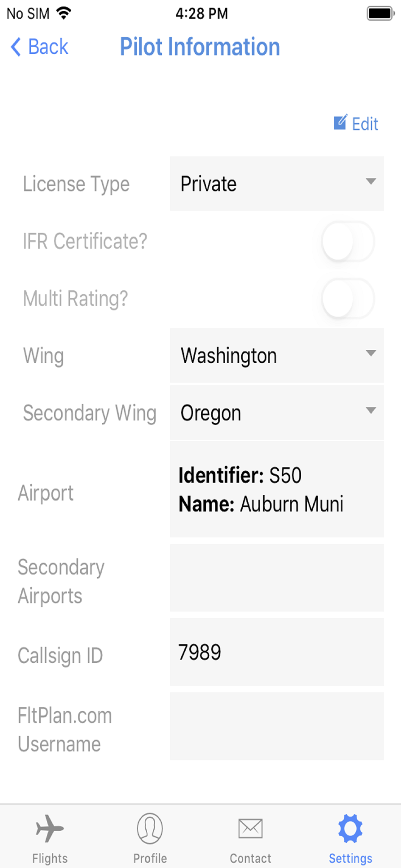Tap the Flights airplane icon
Screen dimensions: 401x868
(50, 828)
